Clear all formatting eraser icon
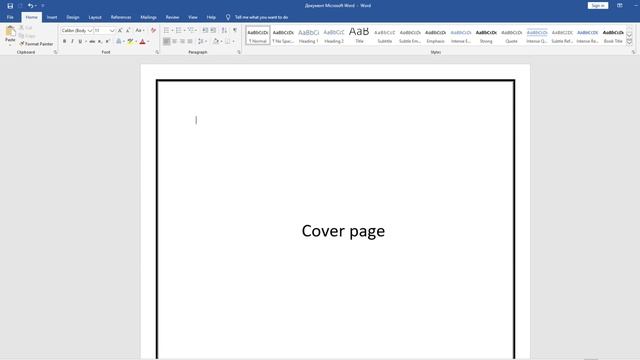The width and height of the screenshot is (640, 360). 153,31
